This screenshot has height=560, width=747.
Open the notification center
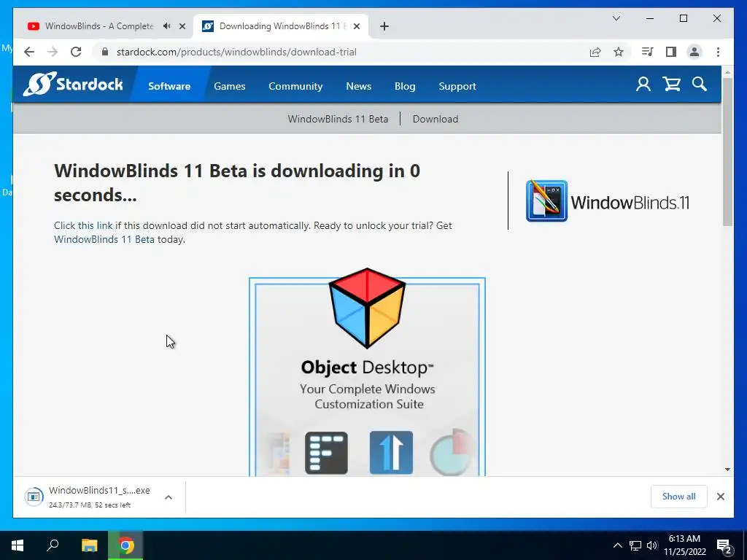click(x=724, y=545)
